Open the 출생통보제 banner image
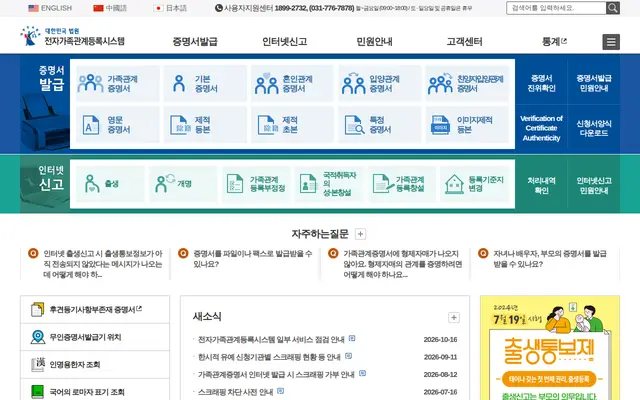The height and width of the screenshot is (400, 640). pyautogui.click(x=550, y=348)
